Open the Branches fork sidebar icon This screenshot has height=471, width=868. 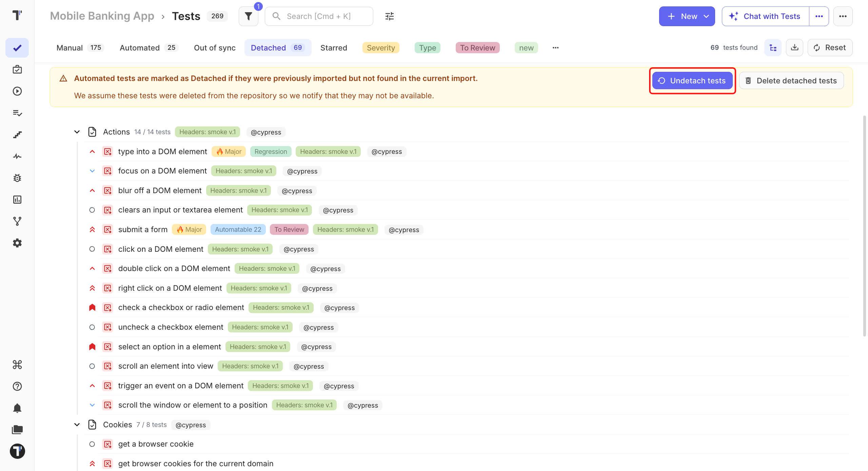point(17,221)
